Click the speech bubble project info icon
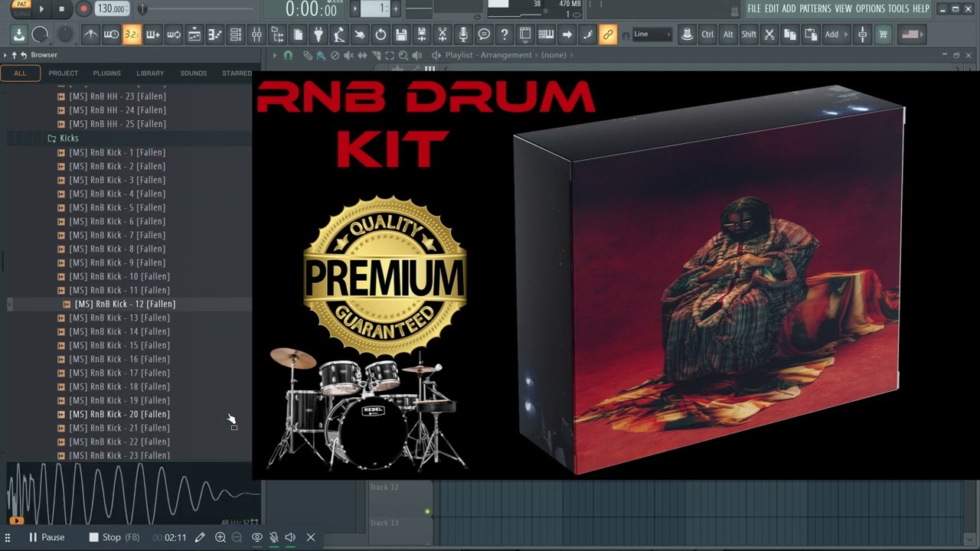 [x=484, y=34]
